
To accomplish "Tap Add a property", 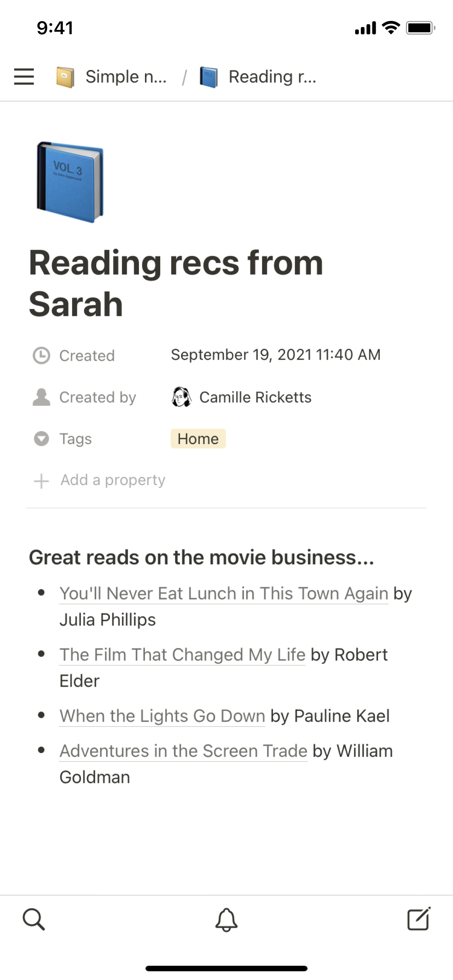I will (113, 480).
